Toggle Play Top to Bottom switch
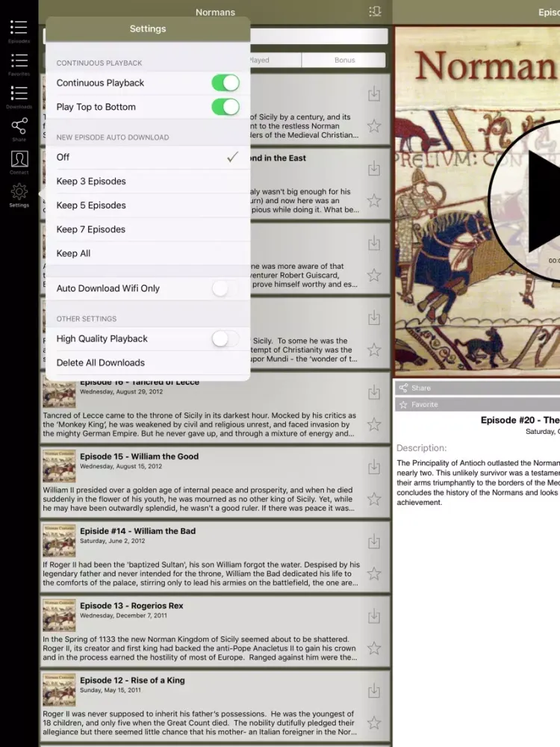 (x=225, y=107)
